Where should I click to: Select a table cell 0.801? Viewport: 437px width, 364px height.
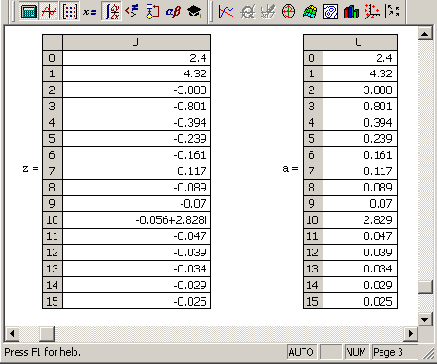click(x=360, y=106)
